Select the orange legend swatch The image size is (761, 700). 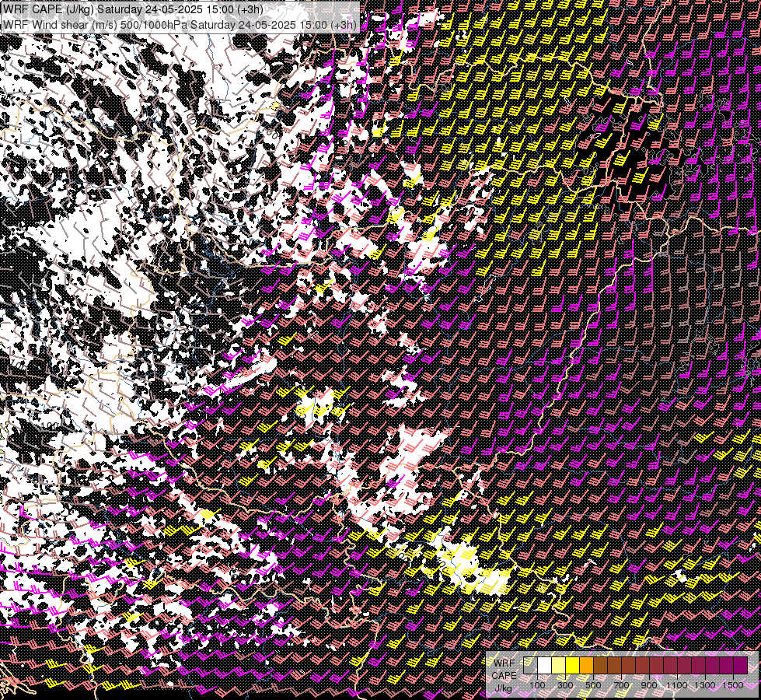(586, 665)
